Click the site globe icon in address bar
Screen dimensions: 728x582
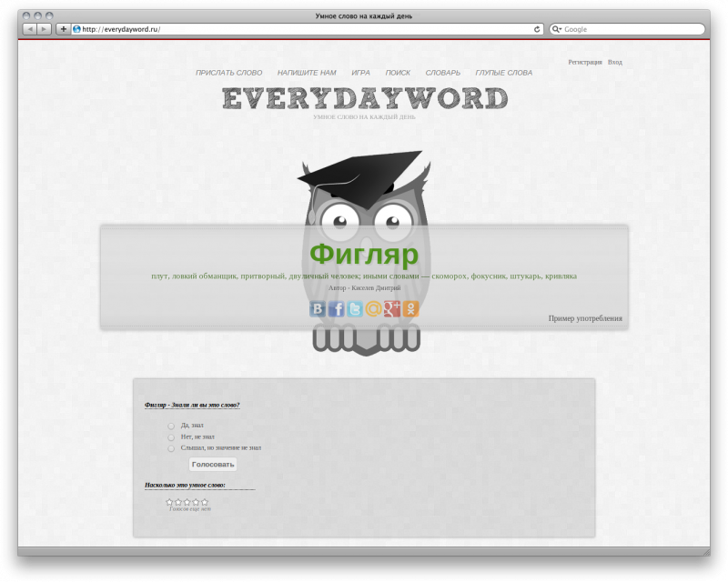click(x=76, y=29)
